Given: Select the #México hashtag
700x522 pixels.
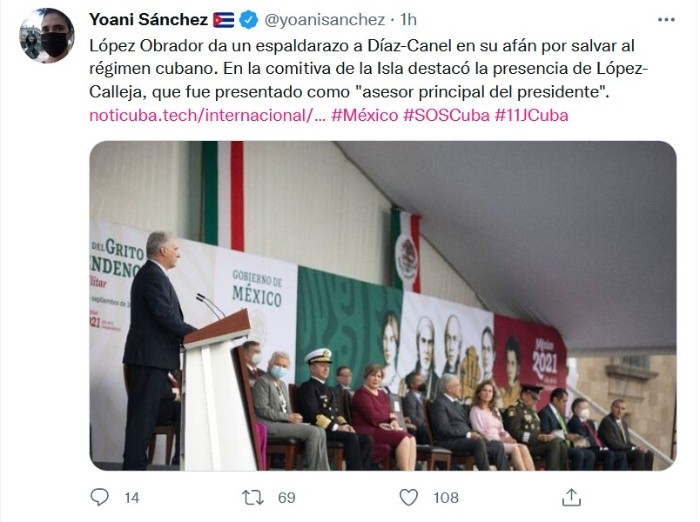Looking at the screenshot, I should tap(364, 115).
